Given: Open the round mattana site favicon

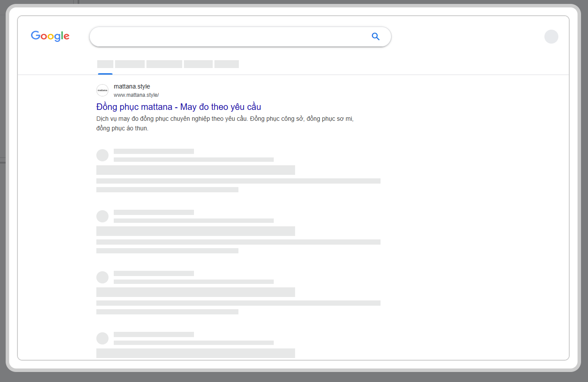Looking at the screenshot, I should click(102, 90).
